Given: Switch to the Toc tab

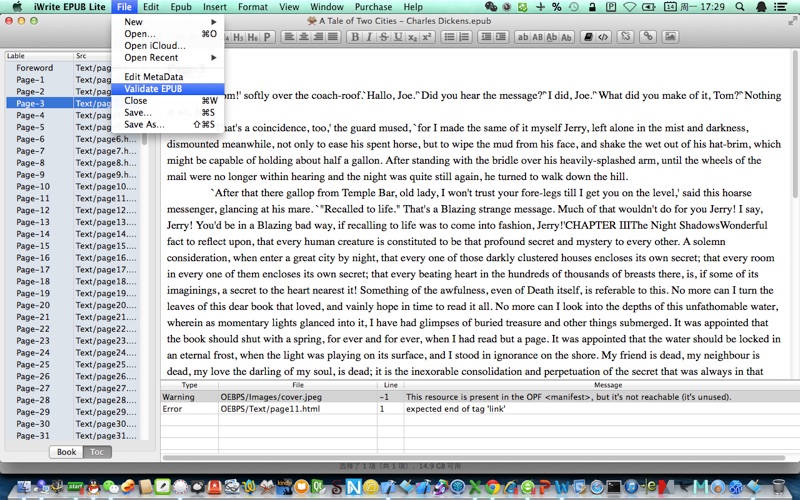Looking at the screenshot, I should coord(97,452).
